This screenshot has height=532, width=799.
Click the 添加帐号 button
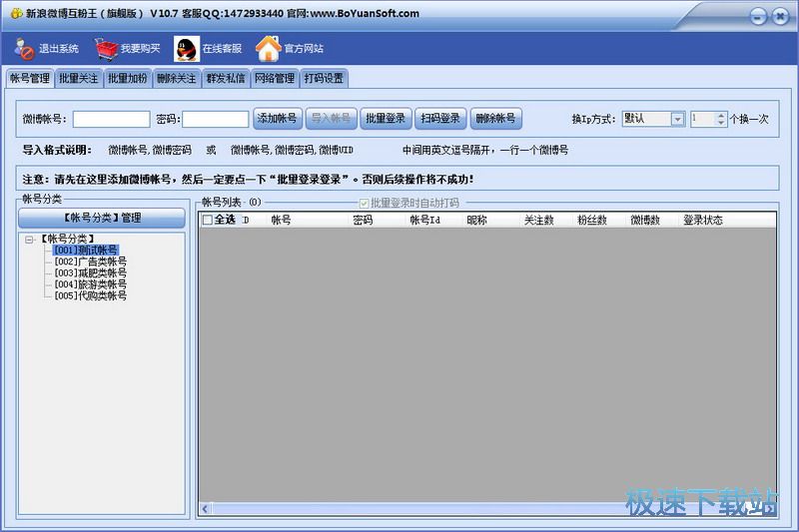coord(278,119)
